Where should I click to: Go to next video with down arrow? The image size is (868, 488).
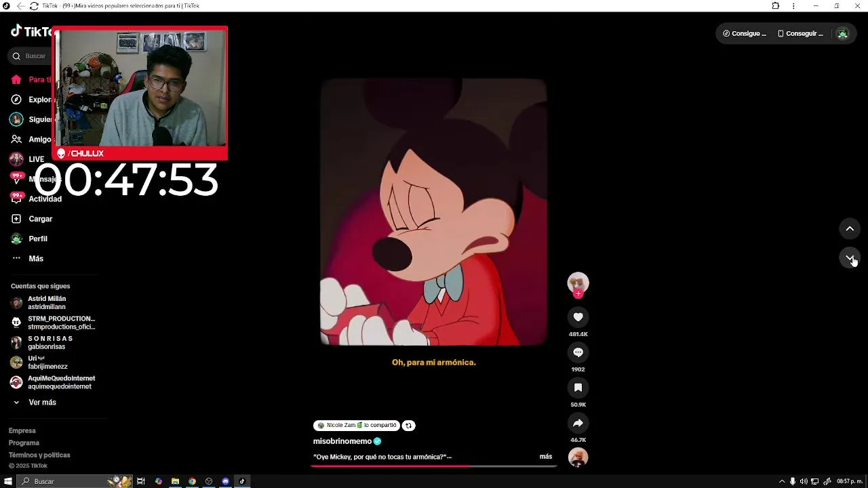[x=850, y=258]
